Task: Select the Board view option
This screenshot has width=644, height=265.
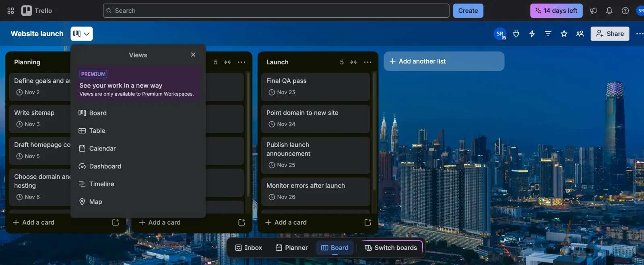Action: (x=138, y=113)
